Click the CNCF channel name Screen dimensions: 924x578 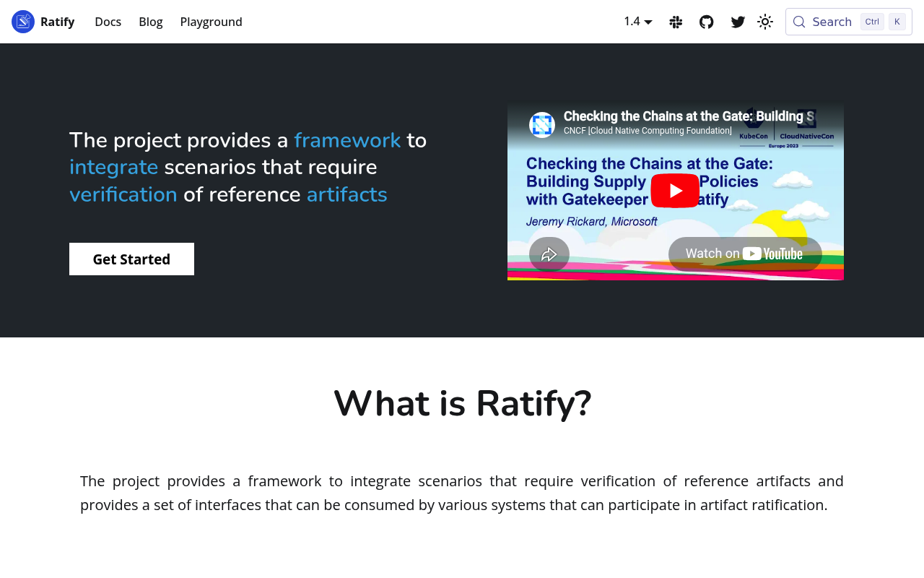point(648,131)
